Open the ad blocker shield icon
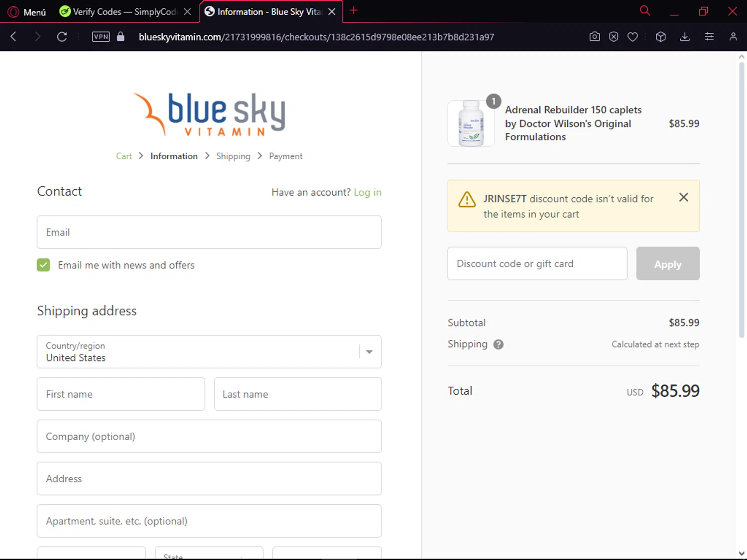The image size is (747, 560). 614,37
